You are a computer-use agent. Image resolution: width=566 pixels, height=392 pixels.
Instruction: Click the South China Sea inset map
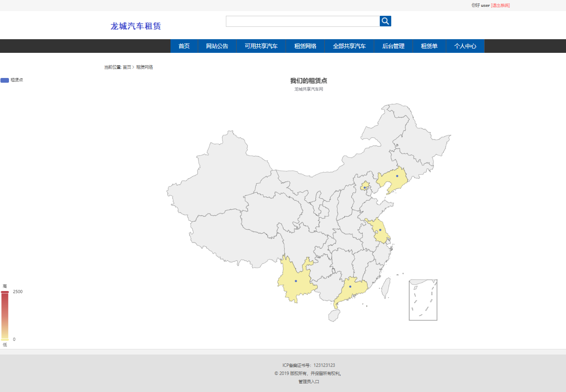[423, 300]
